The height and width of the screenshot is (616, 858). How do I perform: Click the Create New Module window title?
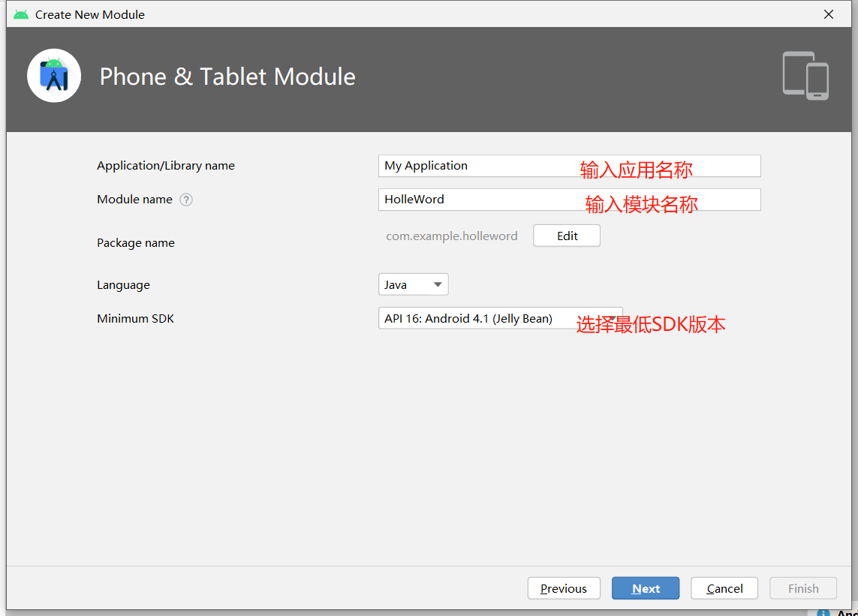[90, 15]
